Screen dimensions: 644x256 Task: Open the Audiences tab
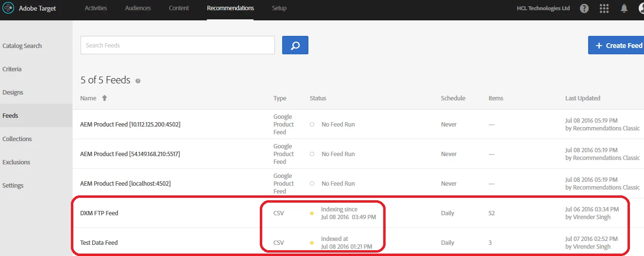point(138,8)
